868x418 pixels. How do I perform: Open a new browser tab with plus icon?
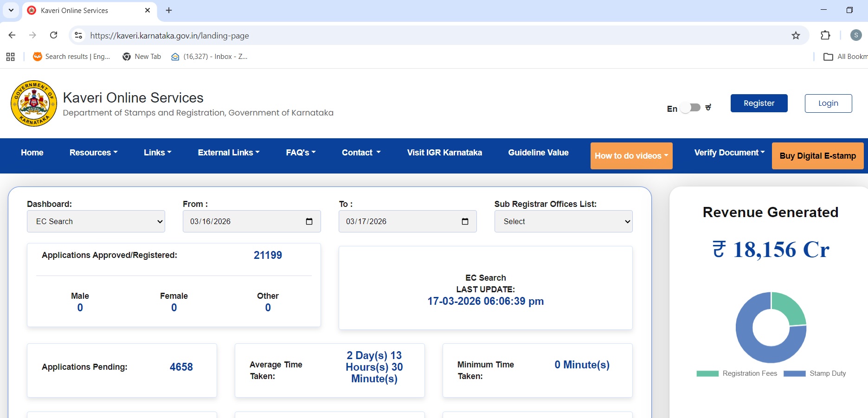(169, 10)
